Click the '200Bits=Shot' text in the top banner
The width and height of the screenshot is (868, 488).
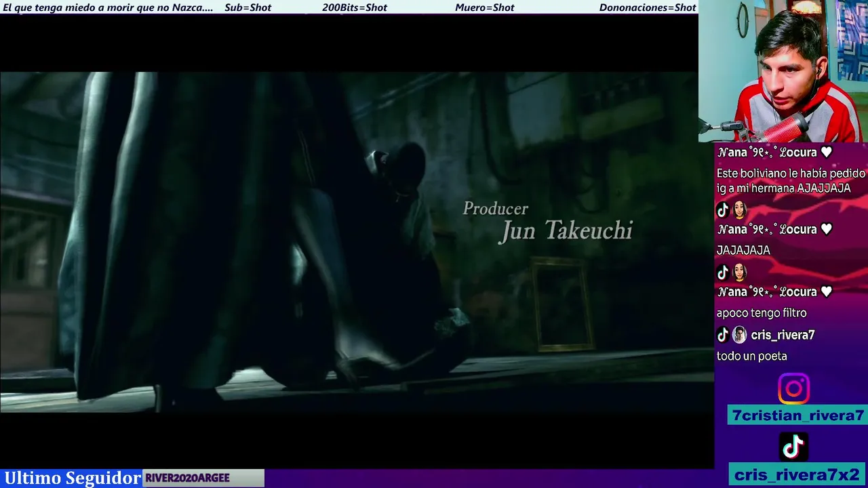[x=355, y=7]
